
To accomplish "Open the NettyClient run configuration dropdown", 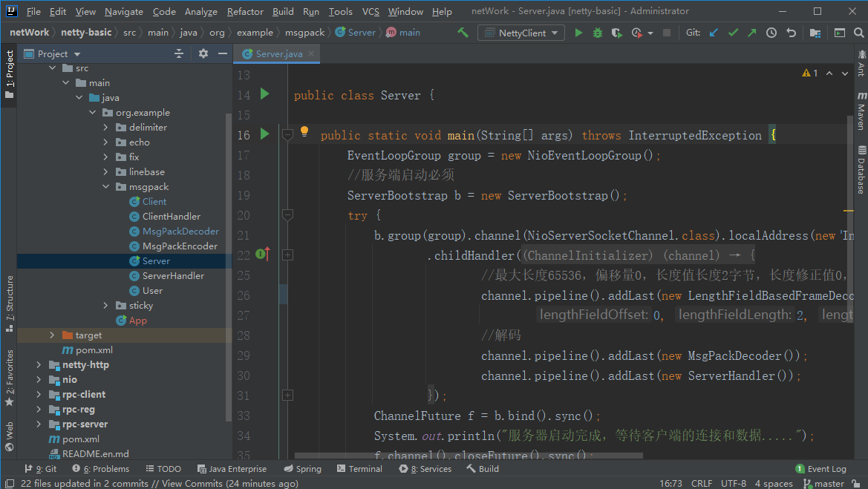I will (521, 33).
